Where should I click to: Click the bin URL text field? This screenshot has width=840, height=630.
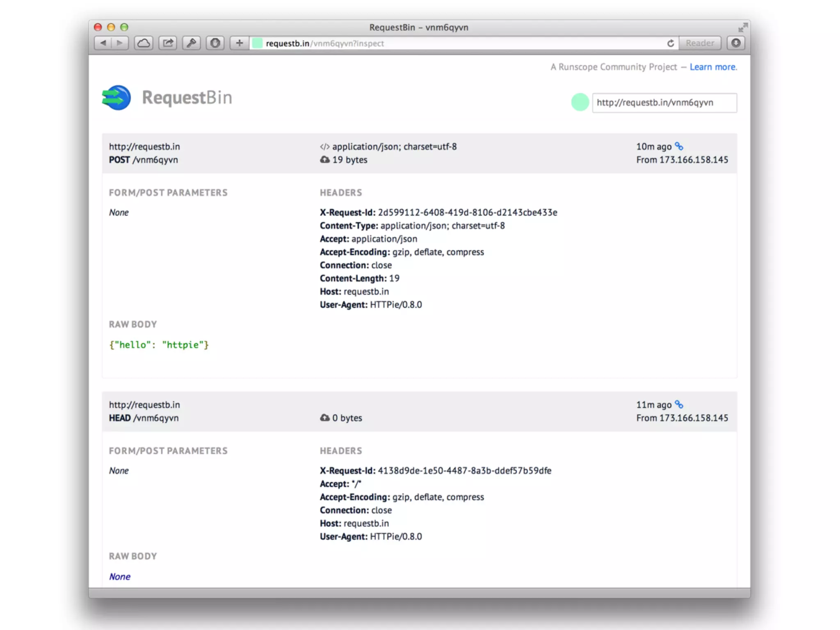pyautogui.click(x=664, y=103)
